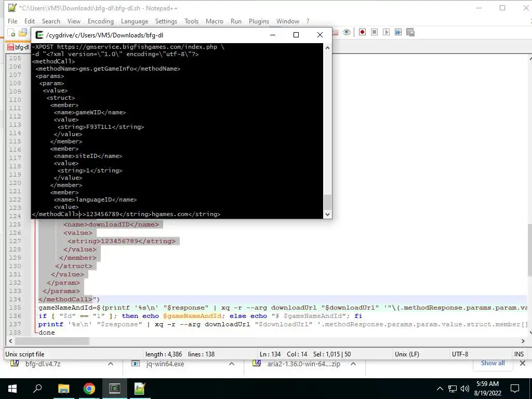Click the gms.getGameInfo text in the terminal
This screenshot has width=532, height=399.
coord(106,69)
